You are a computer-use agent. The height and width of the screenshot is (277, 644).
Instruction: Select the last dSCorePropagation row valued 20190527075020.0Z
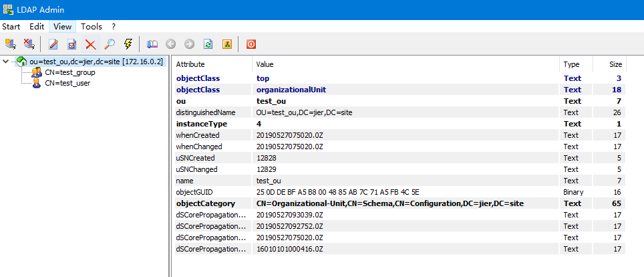tap(400, 238)
